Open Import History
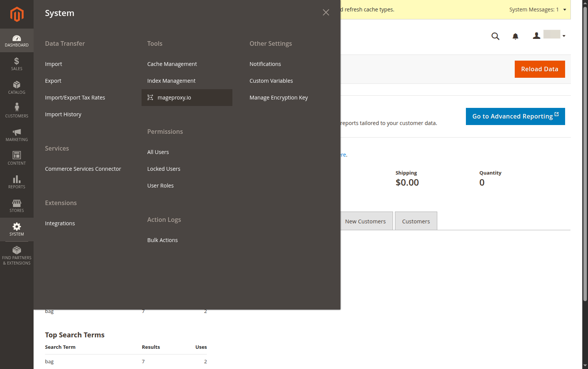Viewport: 588px width, 369px height. tap(63, 114)
